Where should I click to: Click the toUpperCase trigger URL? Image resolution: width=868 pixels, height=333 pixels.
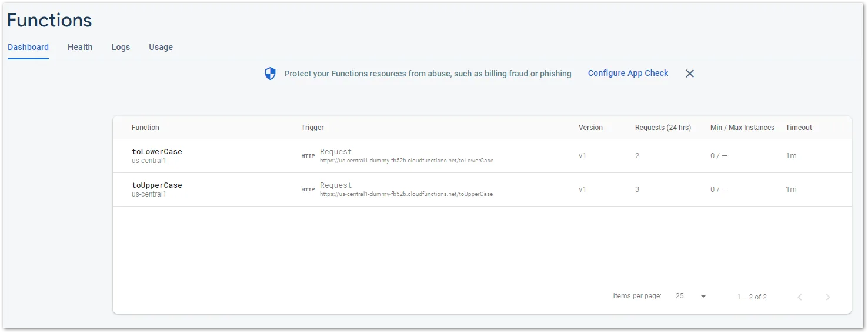tap(406, 194)
